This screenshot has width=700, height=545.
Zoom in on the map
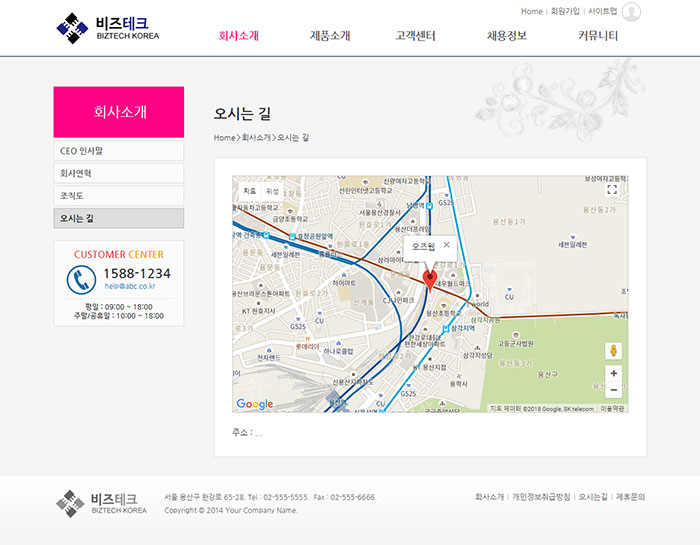613,373
